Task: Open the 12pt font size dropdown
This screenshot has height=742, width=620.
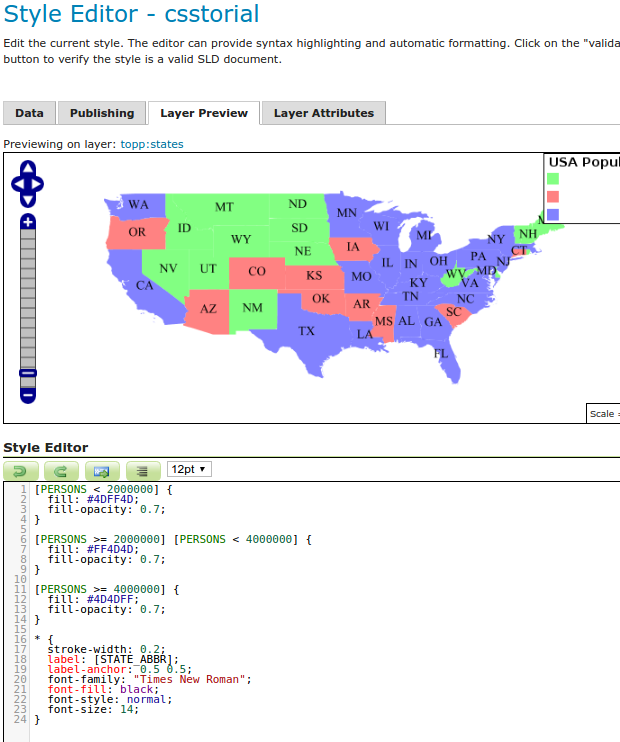Action: click(x=189, y=469)
